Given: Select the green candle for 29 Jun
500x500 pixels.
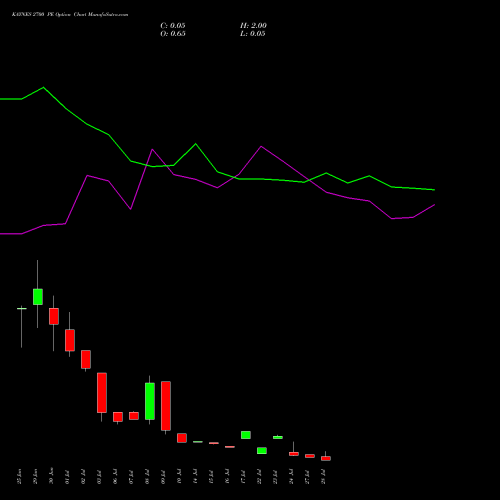Looking at the screenshot, I should (38, 297).
